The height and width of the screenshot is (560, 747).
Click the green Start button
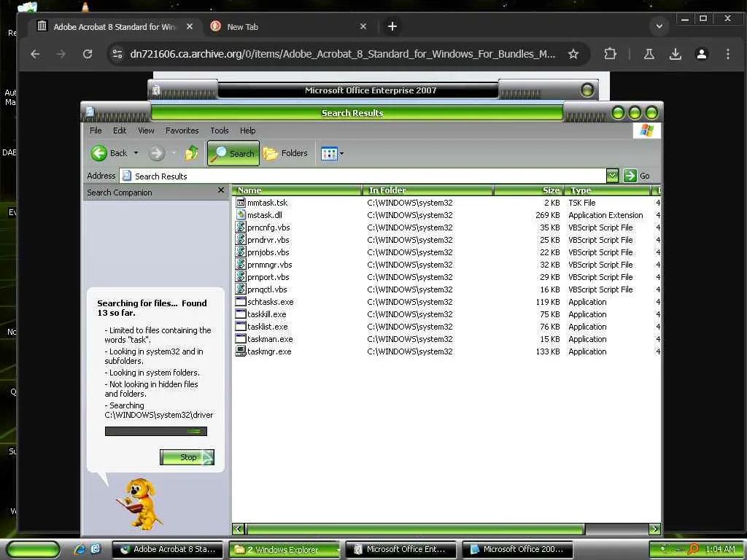click(x=34, y=549)
